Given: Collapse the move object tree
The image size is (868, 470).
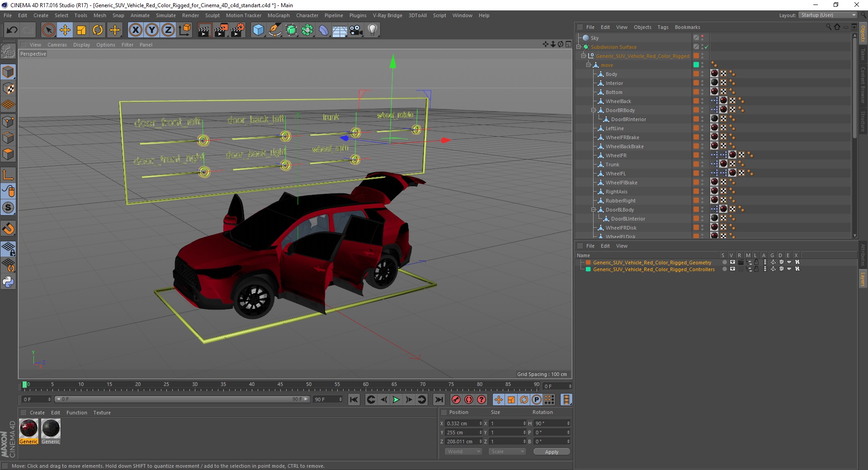Looking at the screenshot, I should [x=589, y=65].
